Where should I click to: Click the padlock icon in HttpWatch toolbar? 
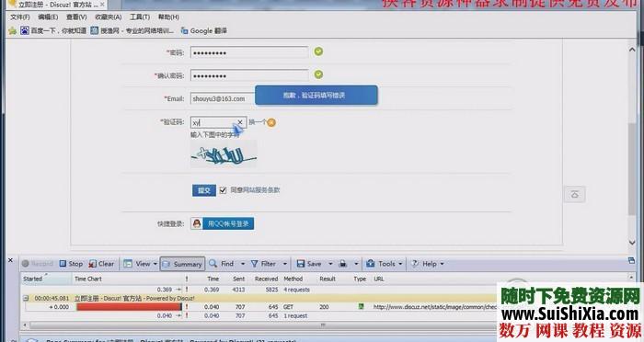pyautogui.click(x=343, y=264)
